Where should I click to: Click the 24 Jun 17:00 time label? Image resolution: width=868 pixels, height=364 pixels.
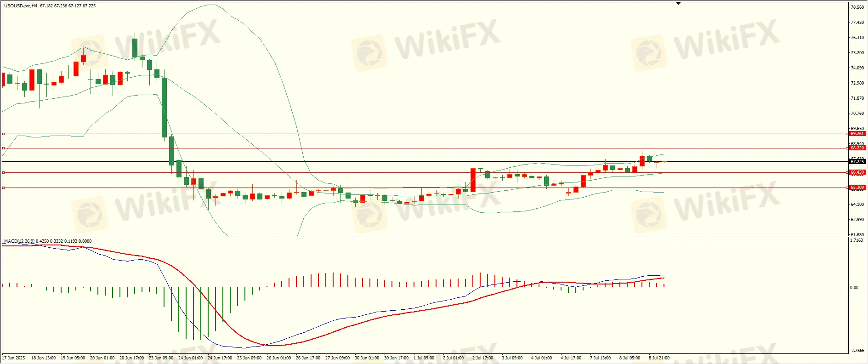pos(220,358)
